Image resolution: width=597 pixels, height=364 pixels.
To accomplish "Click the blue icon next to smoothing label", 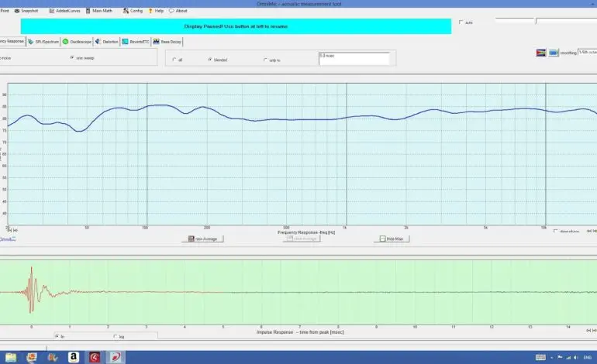I will (x=554, y=53).
